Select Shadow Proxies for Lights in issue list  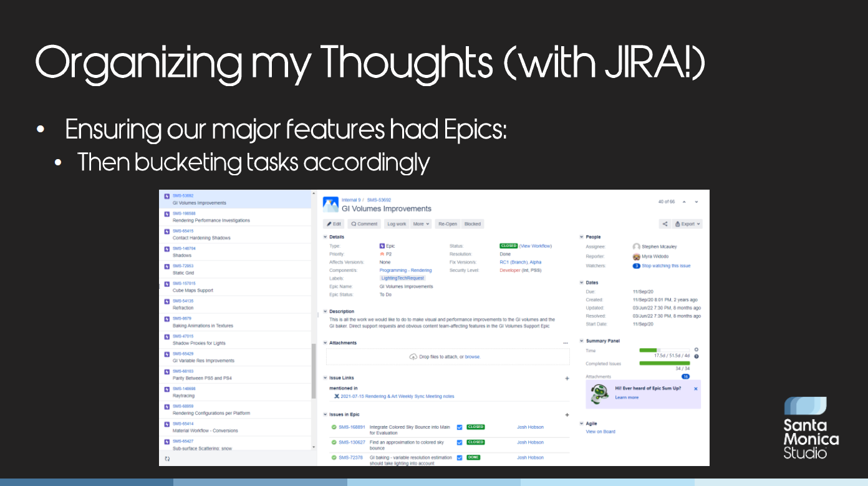pyautogui.click(x=236, y=340)
